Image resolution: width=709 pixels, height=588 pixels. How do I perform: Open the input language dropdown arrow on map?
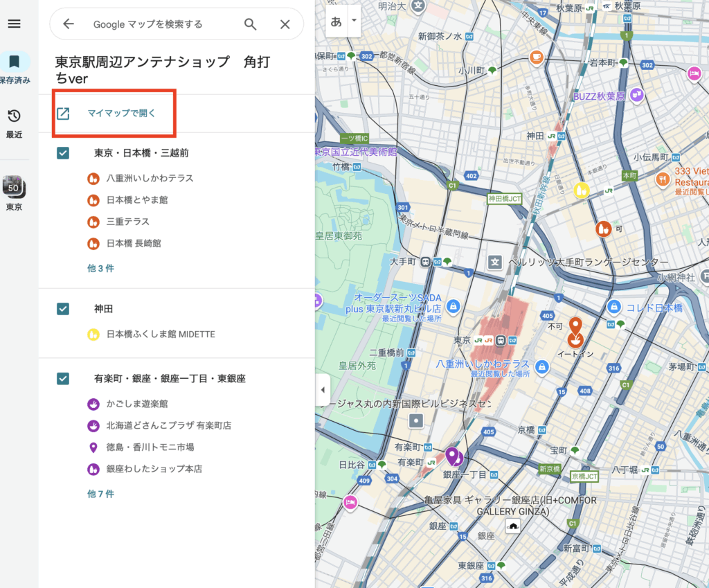354,21
